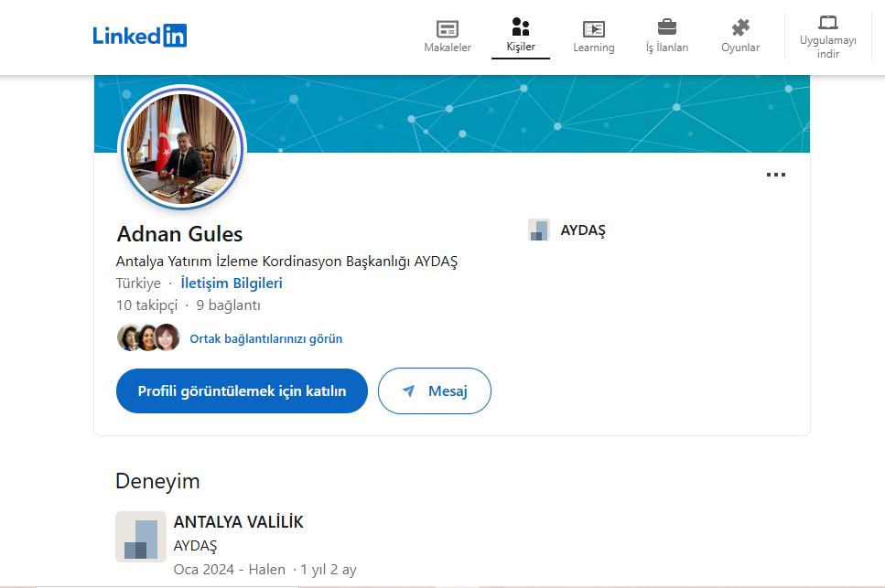Click the profile banner cover image

[x=549, y=114]
